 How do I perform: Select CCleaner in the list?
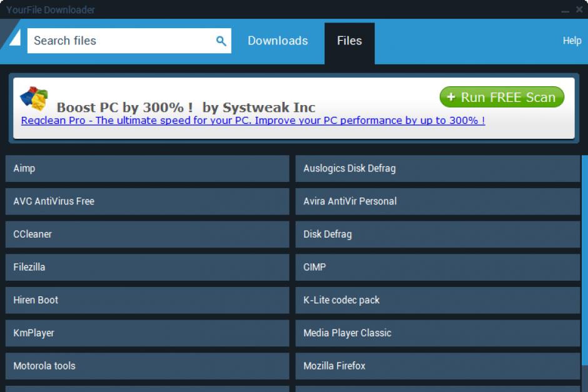(148, 234)
